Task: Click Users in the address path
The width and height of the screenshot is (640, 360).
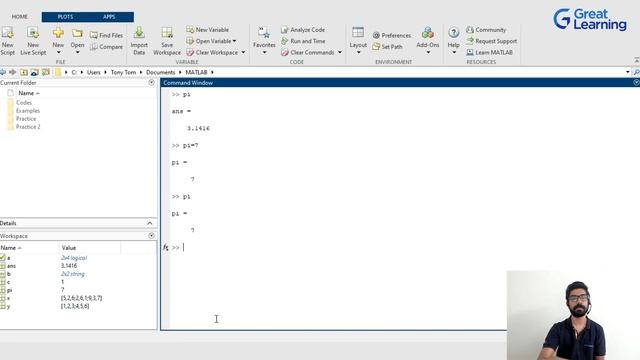Action: tap(93, 72)
